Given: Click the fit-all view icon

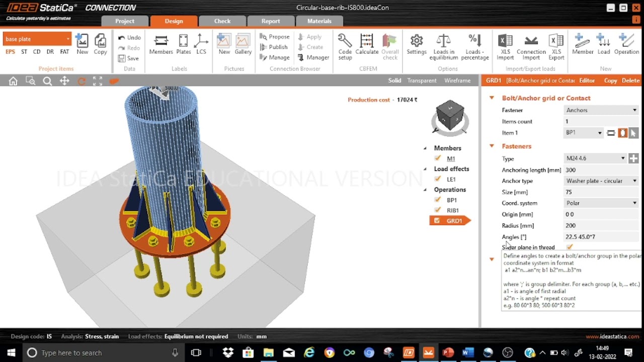Looking at the screenshot, I should [98, 81].
